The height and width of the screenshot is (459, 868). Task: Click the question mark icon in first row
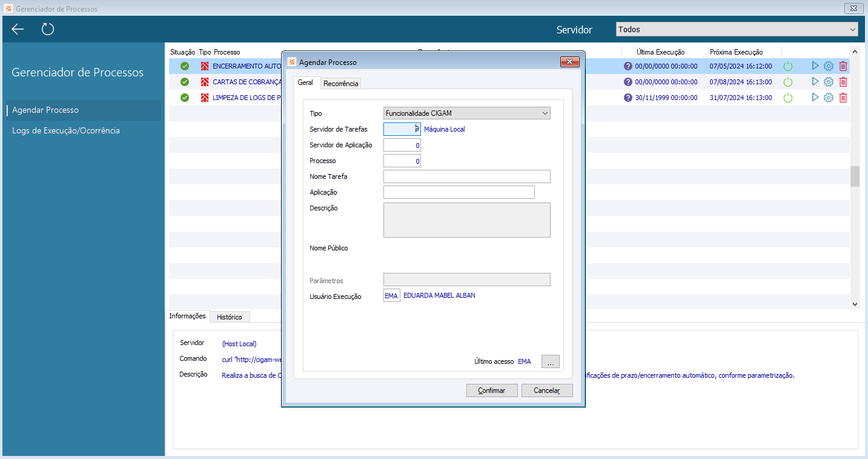[x=628, y=66]
